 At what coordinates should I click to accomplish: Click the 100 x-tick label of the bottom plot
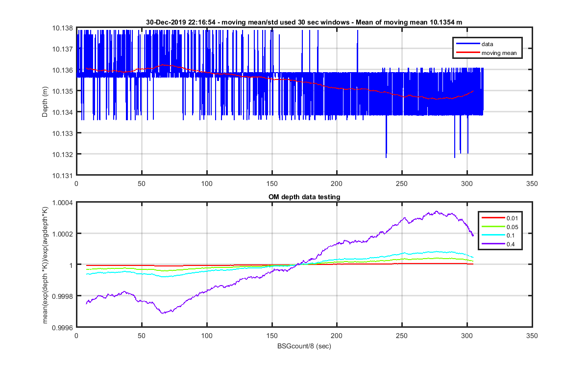pyautogui.click(x=207, y=336)
